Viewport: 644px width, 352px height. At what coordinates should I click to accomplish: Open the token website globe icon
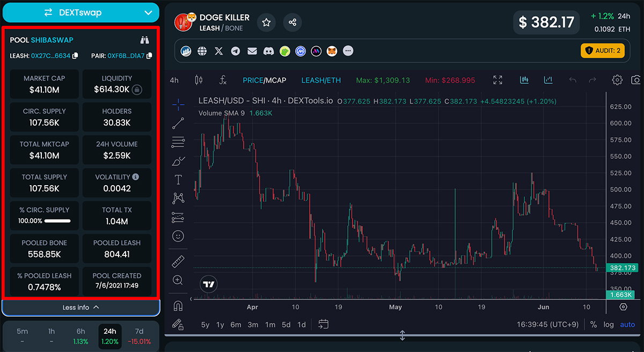[202, 51]
